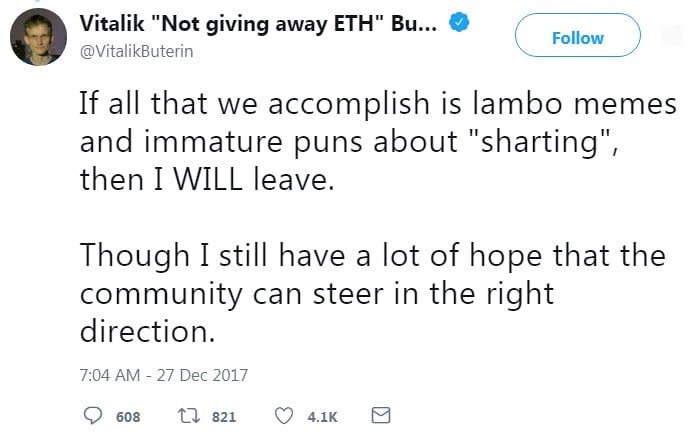Click the "then I WILL leave." line
Image resolution: width=689 pixels, height=443 pixels.
(207, 180)
